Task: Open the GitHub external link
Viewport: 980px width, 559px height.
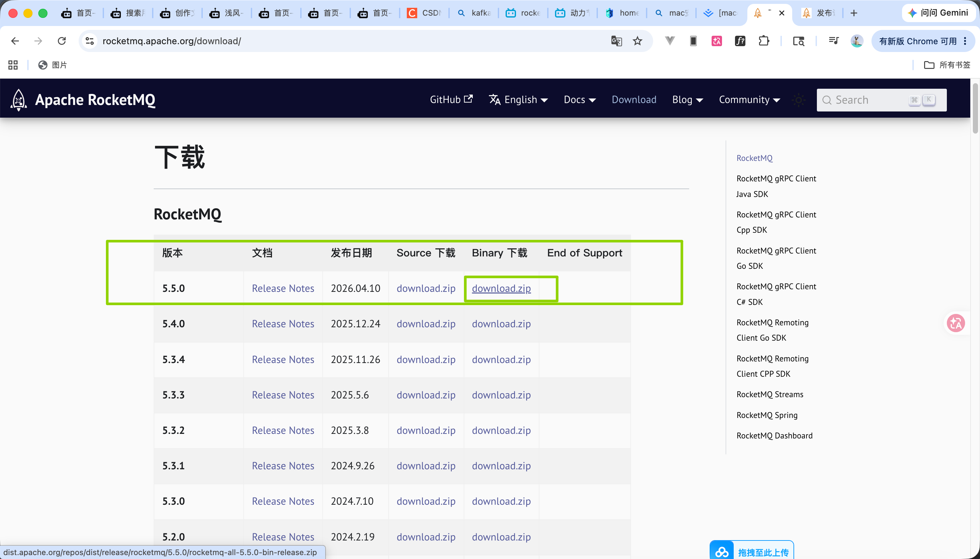Action: [451, 99]
